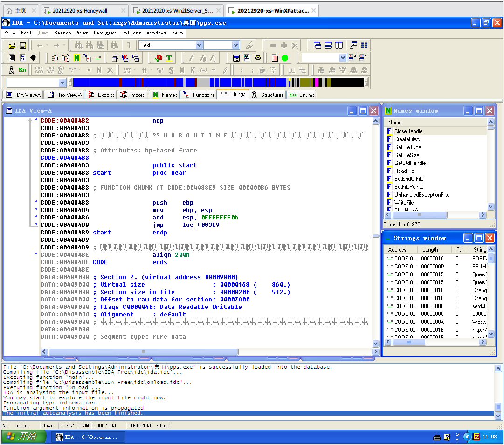504x445 pixels.
Task: Open the empty combo box beside Text
Action: (x=235, y=45)
